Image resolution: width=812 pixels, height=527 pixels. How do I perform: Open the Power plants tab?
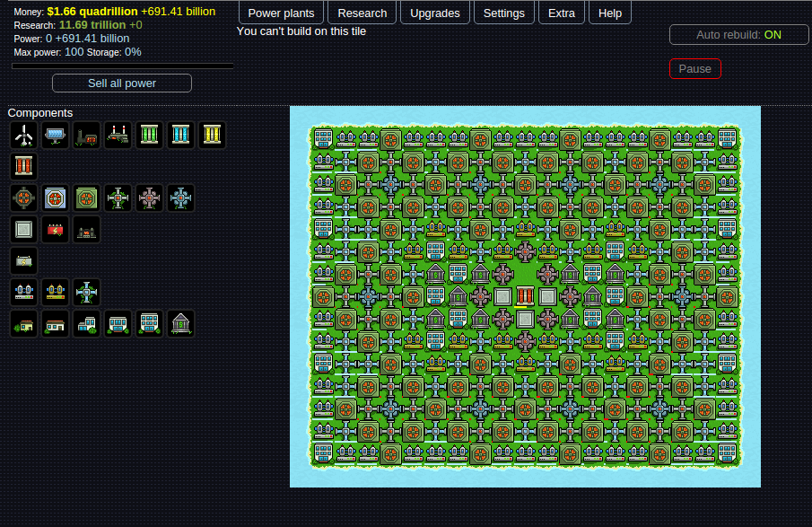[x=281, y=13]
